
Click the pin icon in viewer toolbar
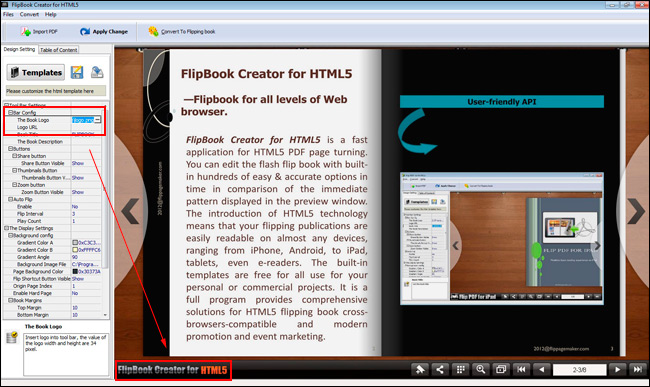(420, 369)
